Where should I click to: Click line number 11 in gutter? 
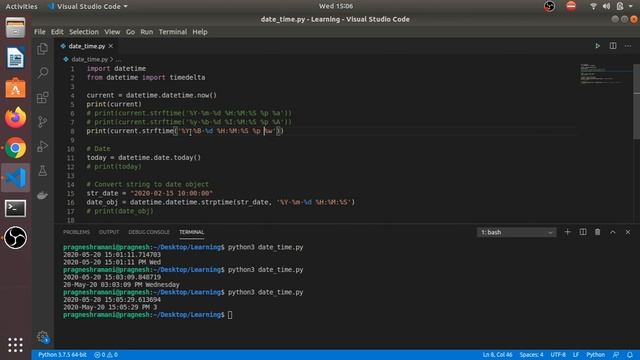tap(71, 158)
